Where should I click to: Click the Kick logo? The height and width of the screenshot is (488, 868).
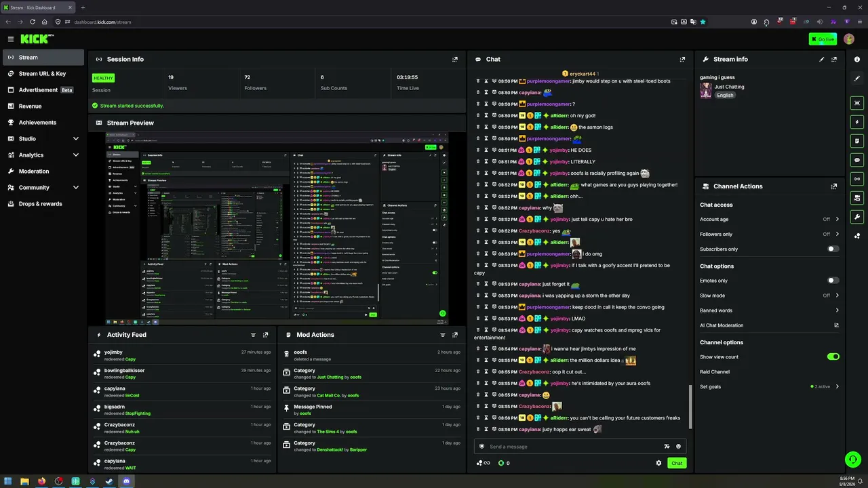(37, 39)
